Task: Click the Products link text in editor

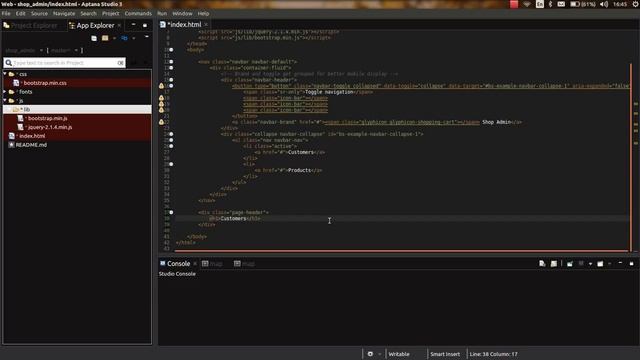Action: point(300,170)
